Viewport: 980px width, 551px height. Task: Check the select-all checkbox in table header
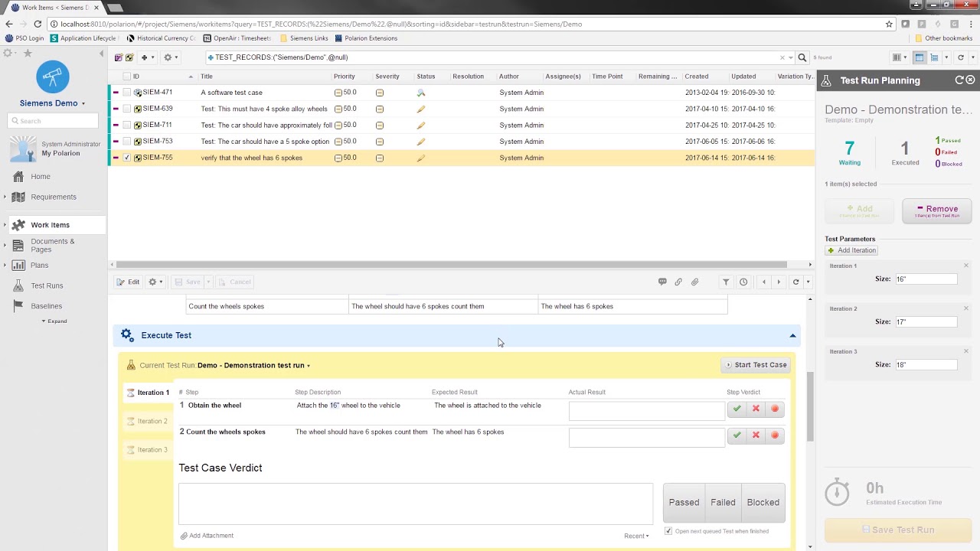click(127, 77)
